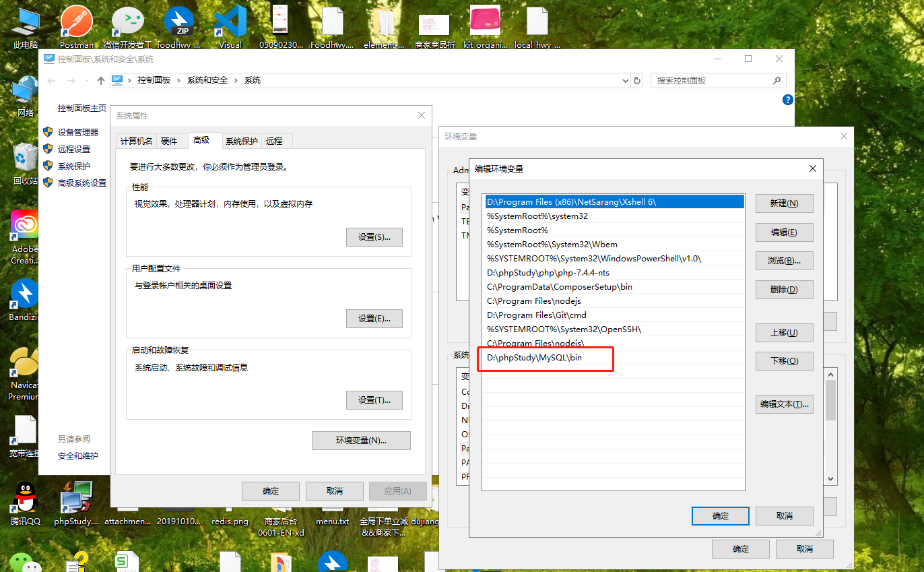The image size is (924, 572).
Task: Launch the phpStudy desktop shortcut
Action: [76, 503]
